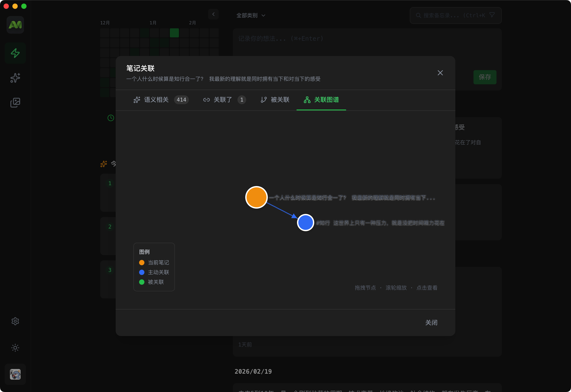Switch to the 被关联 tab

(x=275, y=100)
